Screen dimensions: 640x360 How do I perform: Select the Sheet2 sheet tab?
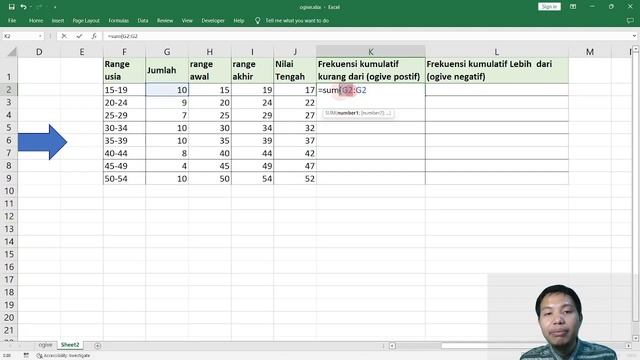(x=70, y=345)
